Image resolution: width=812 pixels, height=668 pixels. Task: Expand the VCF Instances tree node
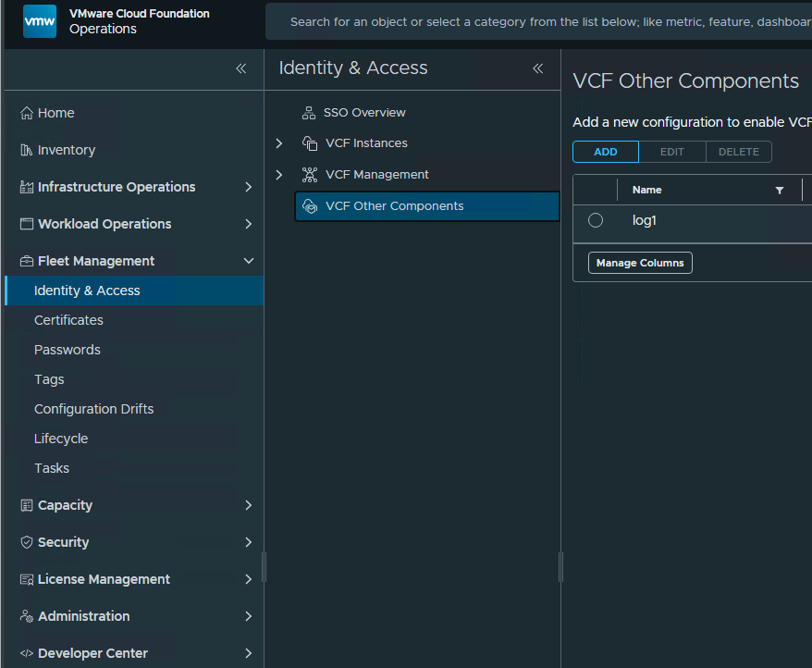(279, 143)
